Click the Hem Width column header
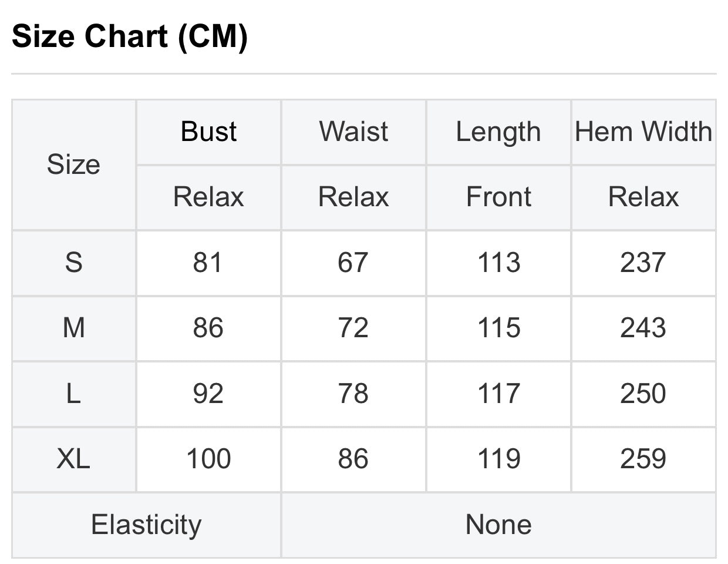The height and width of the screenshot is (564, 728). coord(643,132)
